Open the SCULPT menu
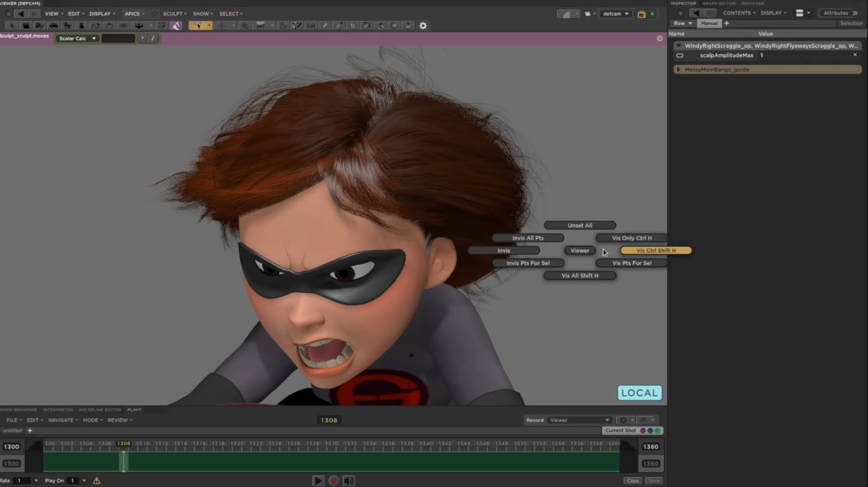 pos(174,14)
